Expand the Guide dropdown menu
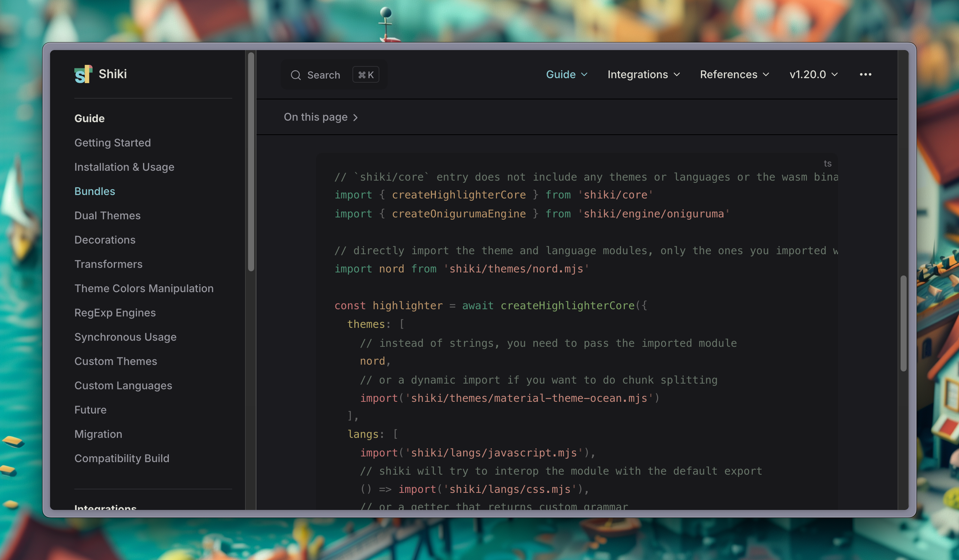This screenshot has height=560, width=959. [567, 74]
